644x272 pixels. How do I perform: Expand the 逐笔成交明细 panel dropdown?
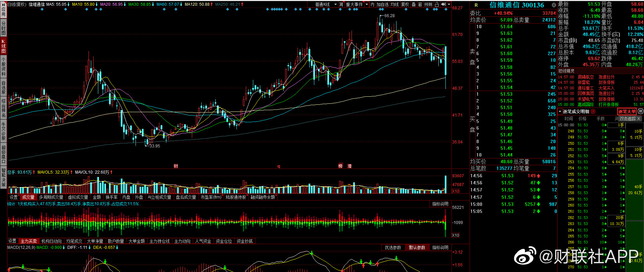560,111
